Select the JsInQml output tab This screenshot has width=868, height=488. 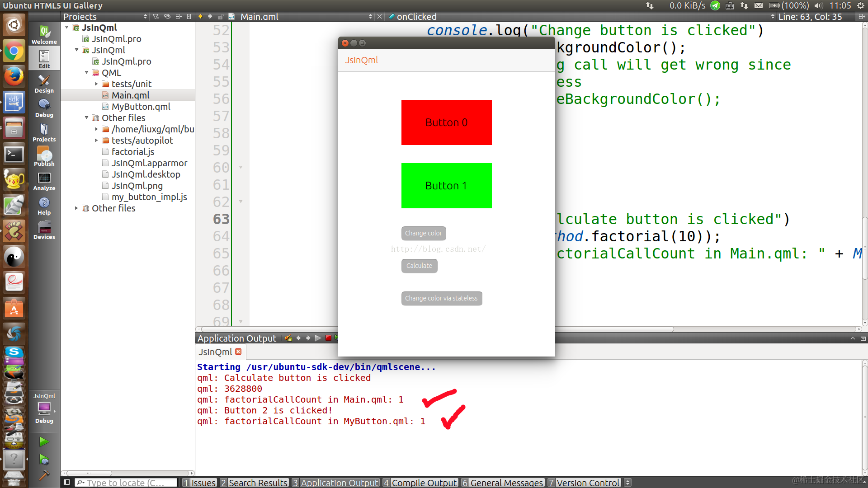coord(215,352)
